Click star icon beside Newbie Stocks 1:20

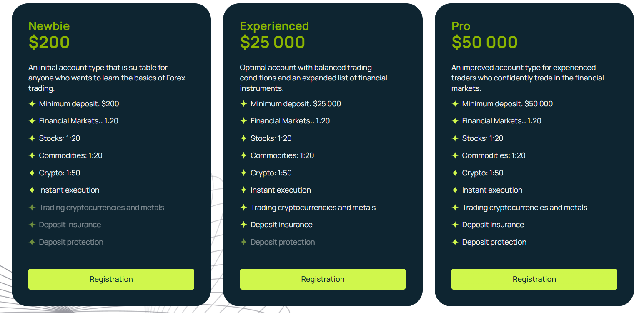pyautogui.click(x=32, y=138)
